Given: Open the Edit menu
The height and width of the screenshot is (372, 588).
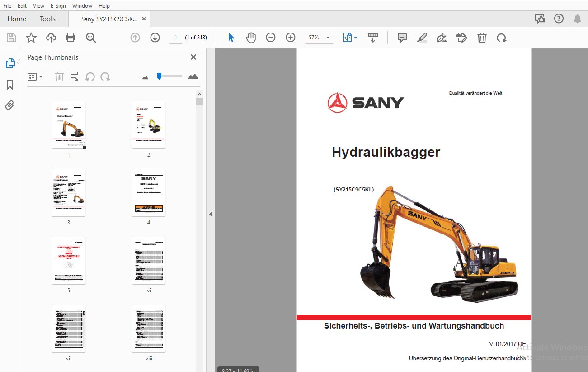Looking at the screenshot, I should point(22,6).
